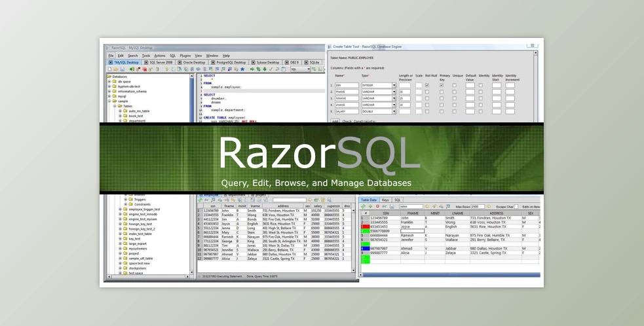644x326 pixels.
Task: Click the green-marked row 4 header
Action: pyautogui.click(x=365, y=231)
